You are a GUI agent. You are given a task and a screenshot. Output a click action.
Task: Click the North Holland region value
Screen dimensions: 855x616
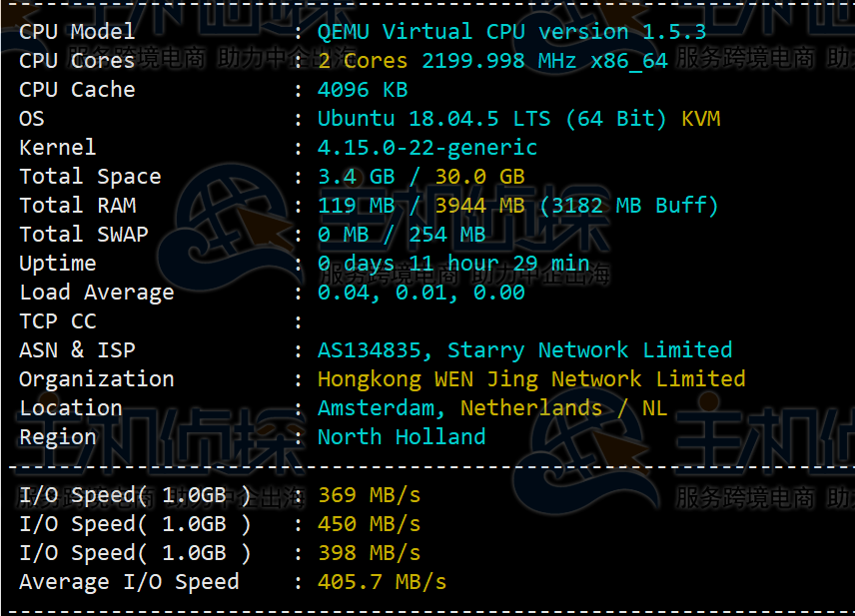[401, 436]
